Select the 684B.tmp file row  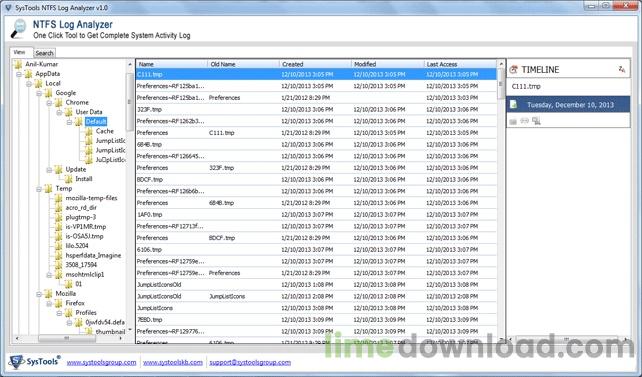tap(316, 144)
